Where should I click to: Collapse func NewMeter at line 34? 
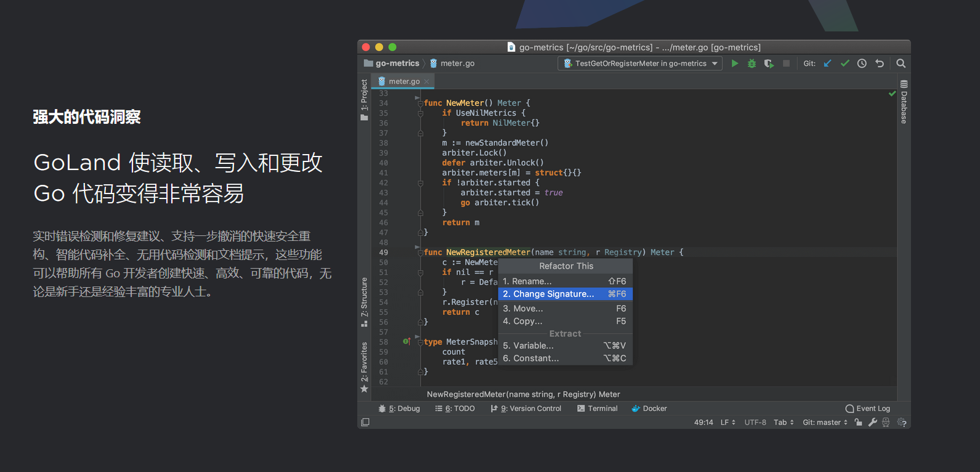[x=420, y=103]
